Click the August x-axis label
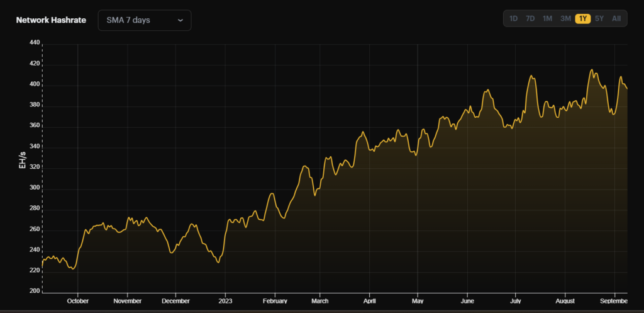Screen dimensions: 644x313 coord(565,301)
